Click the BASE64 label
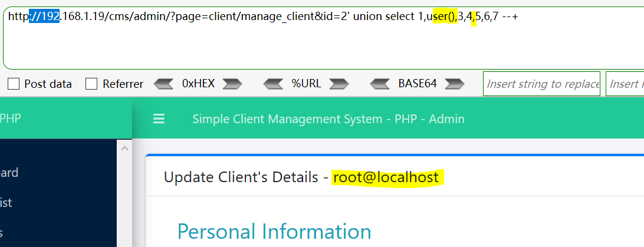The width and height of the screenshot is (644, 247). [418, 84]
